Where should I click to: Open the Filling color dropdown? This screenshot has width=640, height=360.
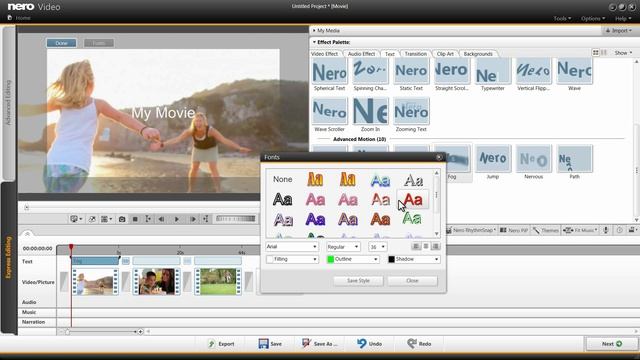tap(291, 259)
